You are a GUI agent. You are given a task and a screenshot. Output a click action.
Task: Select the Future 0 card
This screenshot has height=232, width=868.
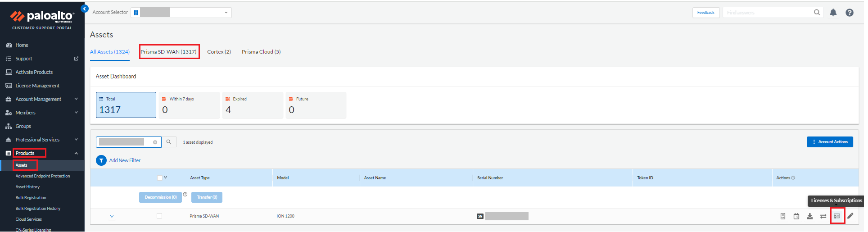point(316,105)
